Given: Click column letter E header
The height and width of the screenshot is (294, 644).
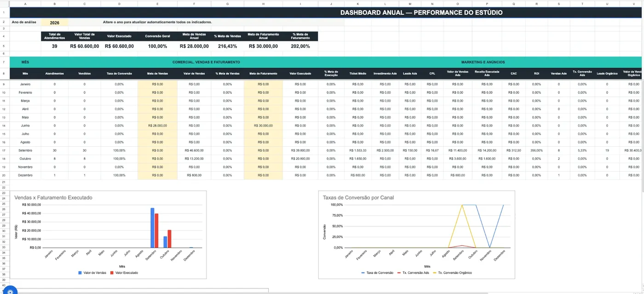Looking at the screenshot, I should pyautogui.click(x=157, y=4).
